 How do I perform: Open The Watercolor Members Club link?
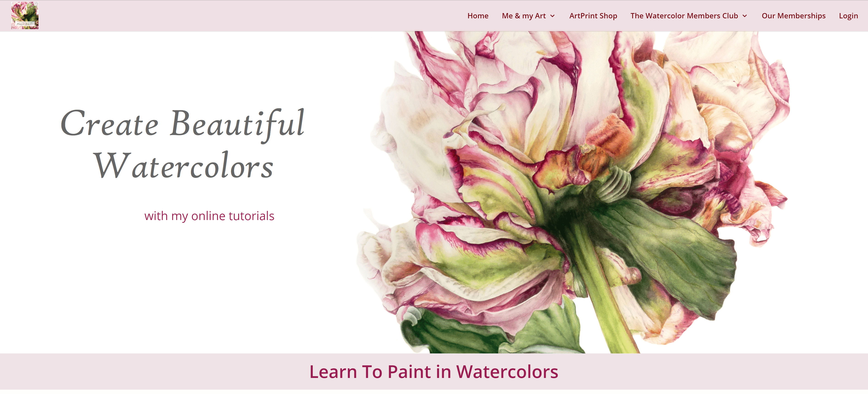pyautogui.click(x=684, y=16)
